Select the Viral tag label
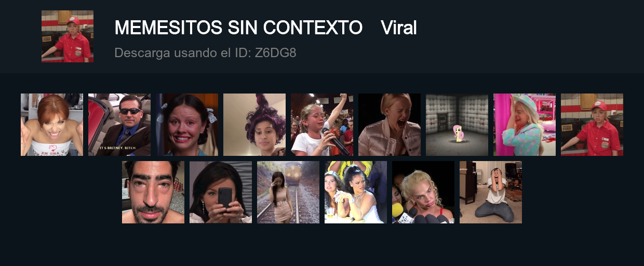 [398, 28]
